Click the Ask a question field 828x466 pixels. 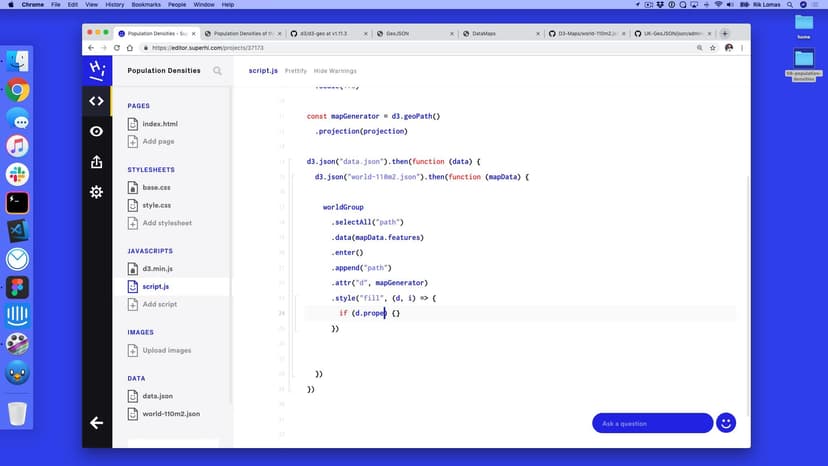pyautogui.click(x=651, y=423)
